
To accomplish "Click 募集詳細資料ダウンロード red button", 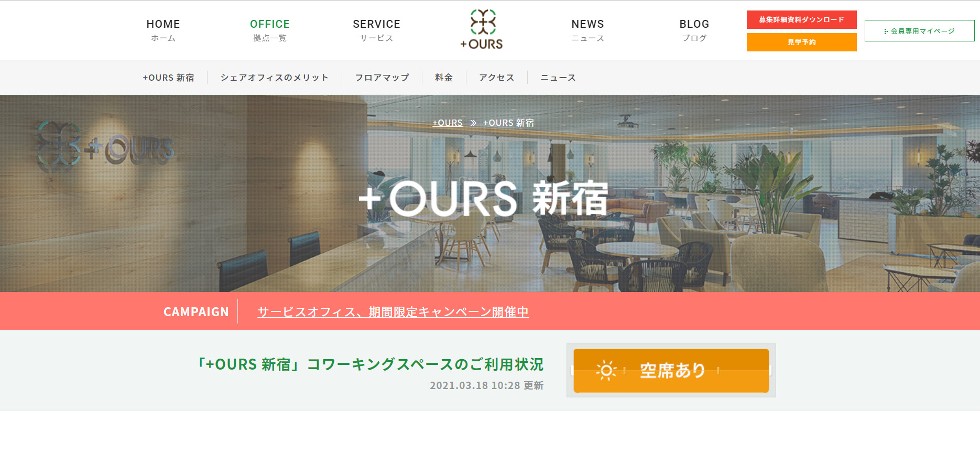I will point(802,19).
